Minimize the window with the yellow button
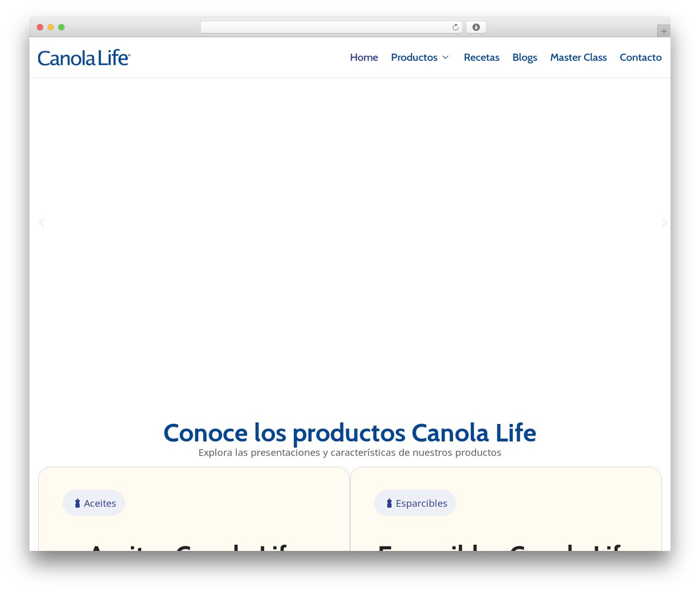This screenshot has width=700, height=593. [51, 27]
